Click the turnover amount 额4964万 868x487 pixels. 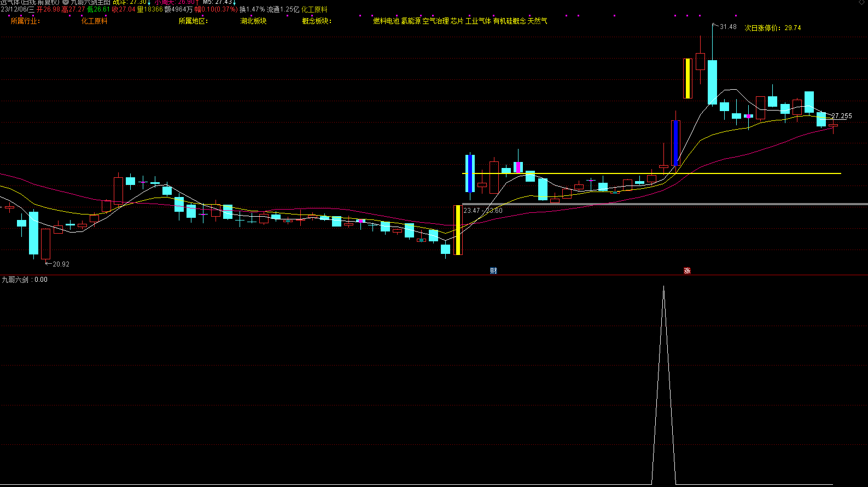click(179, 9)
